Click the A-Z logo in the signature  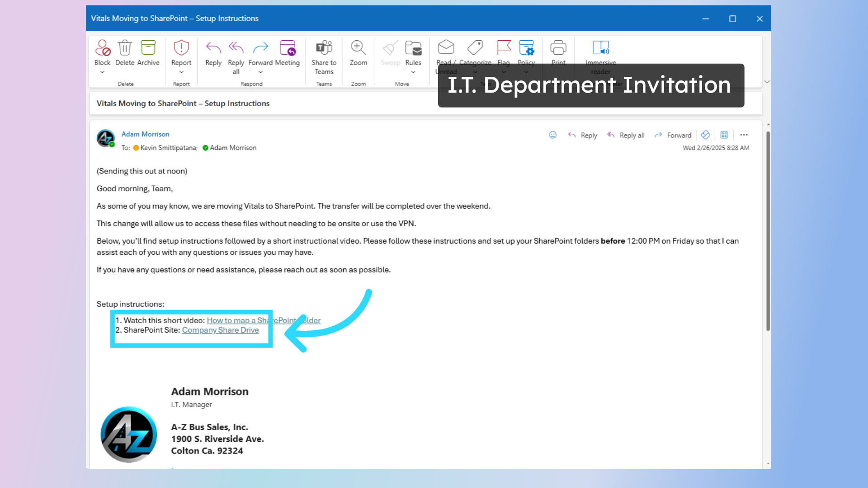129,434
